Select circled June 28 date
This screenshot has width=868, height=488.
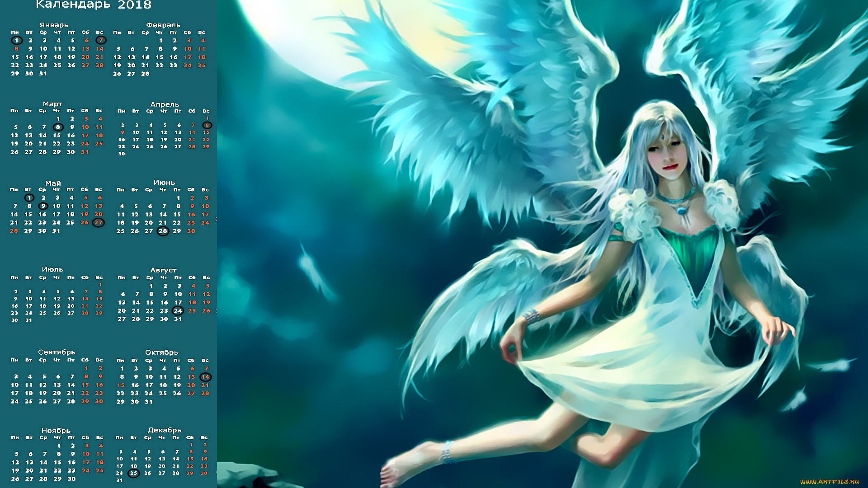point(163,231)
